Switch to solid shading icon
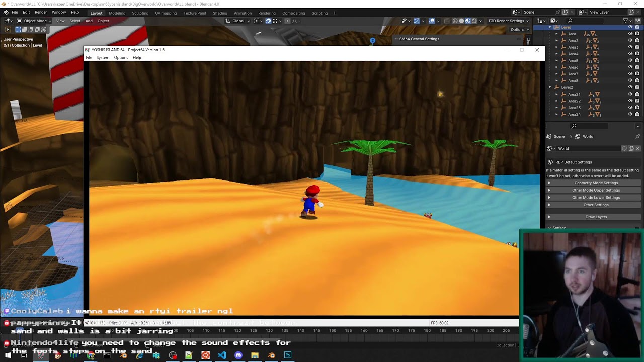644x362 pixels. [x=461, y=21]
